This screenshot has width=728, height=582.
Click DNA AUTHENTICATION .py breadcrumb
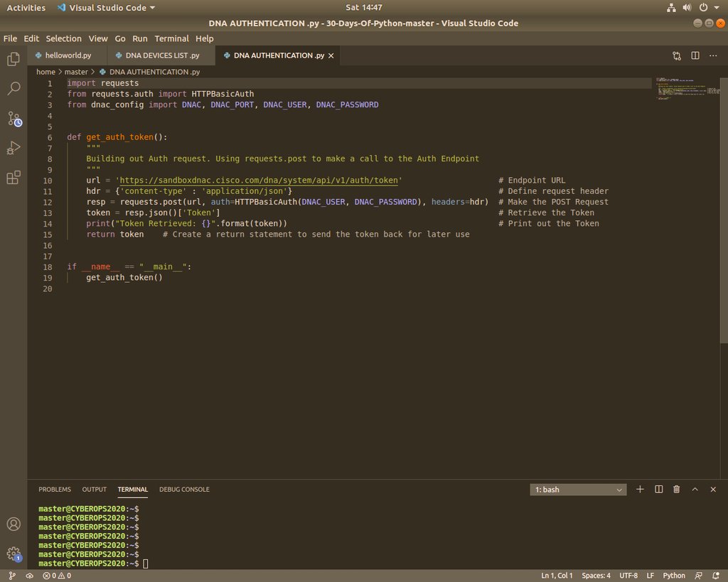coord(150,72)
